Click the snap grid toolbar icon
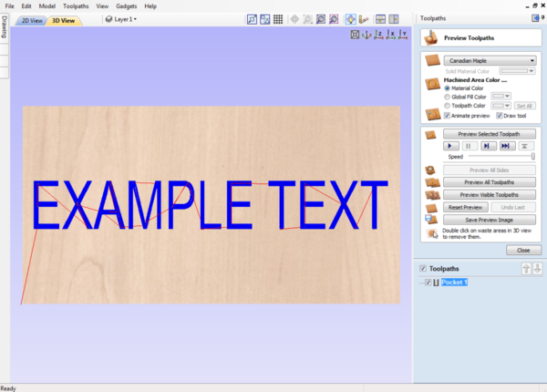The width and height of the screenshot is (547, 392). pyautogui.click(x=277, y=19)
